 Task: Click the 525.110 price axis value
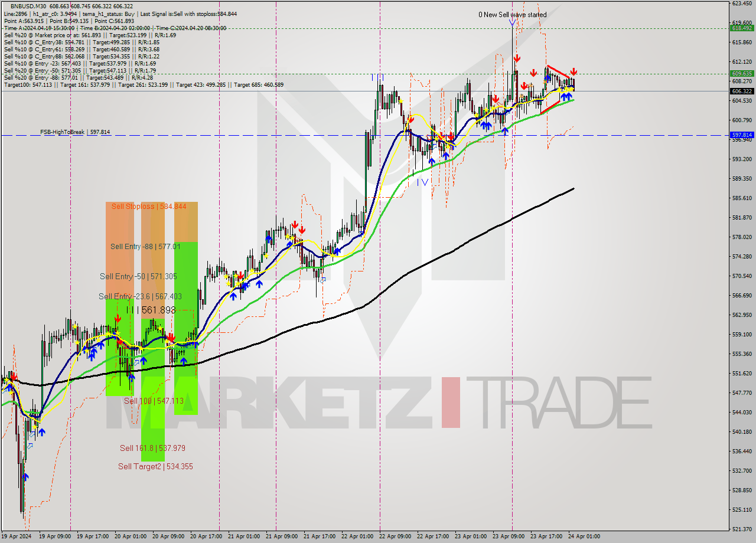click(x=742, y=509)
